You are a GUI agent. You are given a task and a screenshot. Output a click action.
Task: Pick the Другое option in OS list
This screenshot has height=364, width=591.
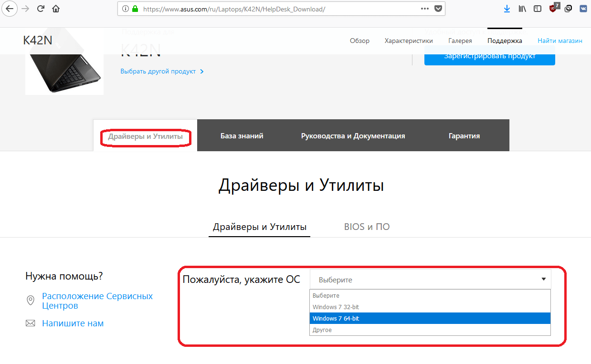pos(430,330)
